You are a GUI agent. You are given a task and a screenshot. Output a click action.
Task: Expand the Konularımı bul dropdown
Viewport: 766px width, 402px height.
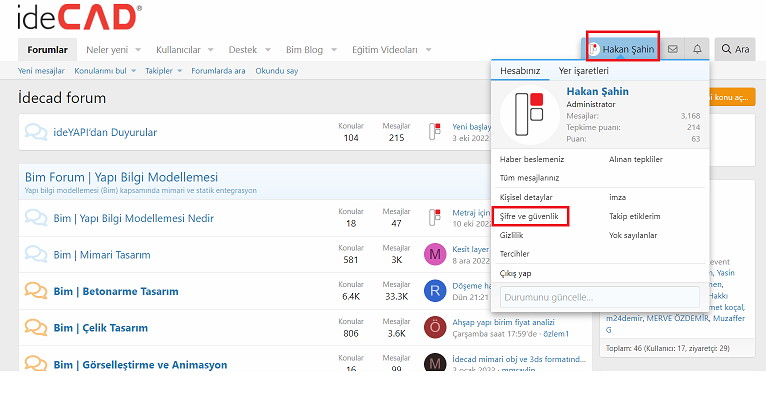[133, 71]
